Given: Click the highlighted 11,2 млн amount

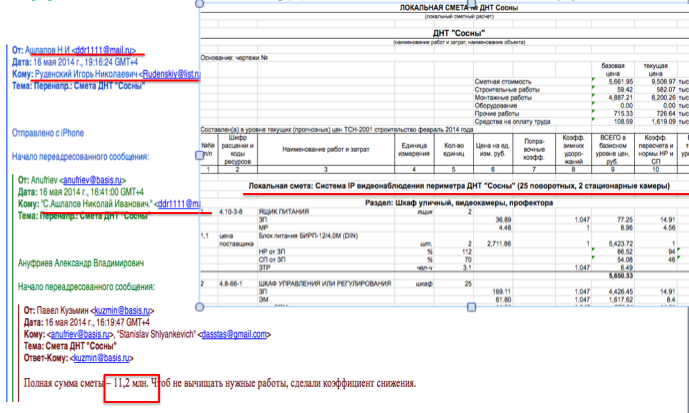Looking at the screenshot, I should pos(130,384).
